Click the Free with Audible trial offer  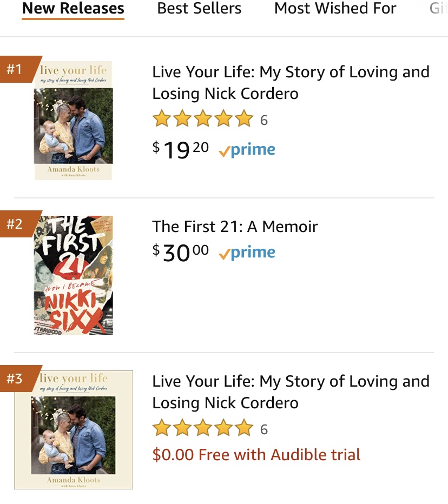point(256,455)
